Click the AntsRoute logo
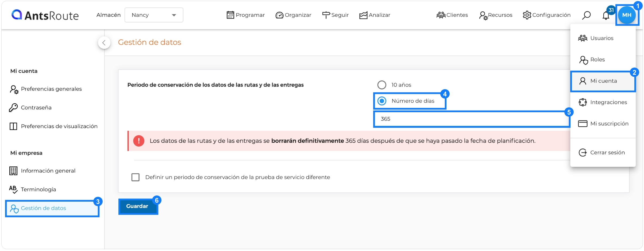The height and width of the screenshot is (251, 644). point(45,15)
